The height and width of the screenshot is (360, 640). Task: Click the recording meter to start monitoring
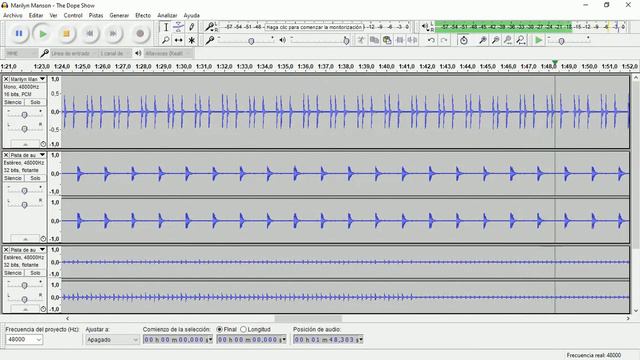[313, 27]
